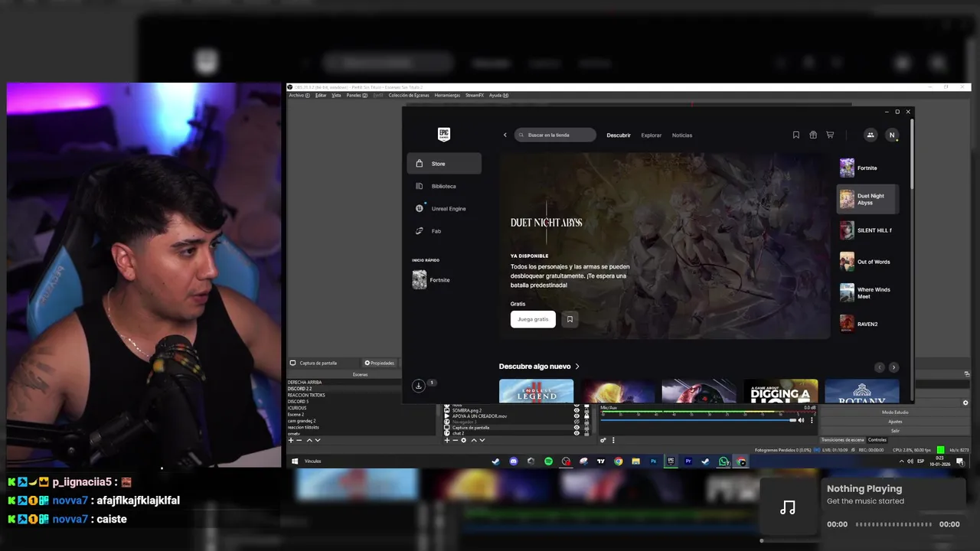Click OBS Propiedades button

(380, 363)
